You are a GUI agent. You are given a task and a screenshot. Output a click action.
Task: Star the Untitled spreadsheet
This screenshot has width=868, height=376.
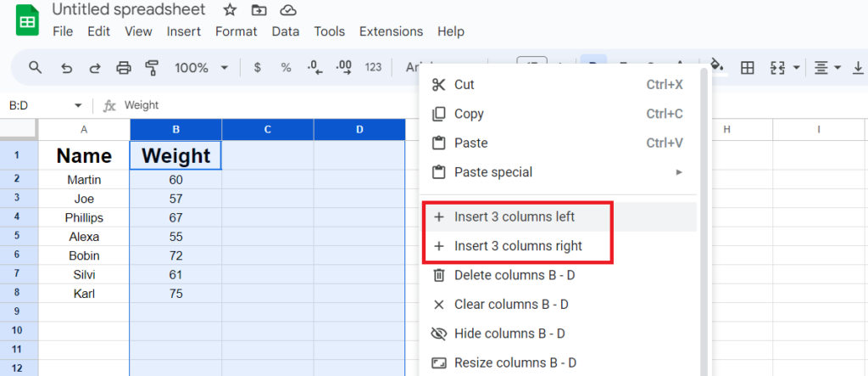(x=230, y=9)
